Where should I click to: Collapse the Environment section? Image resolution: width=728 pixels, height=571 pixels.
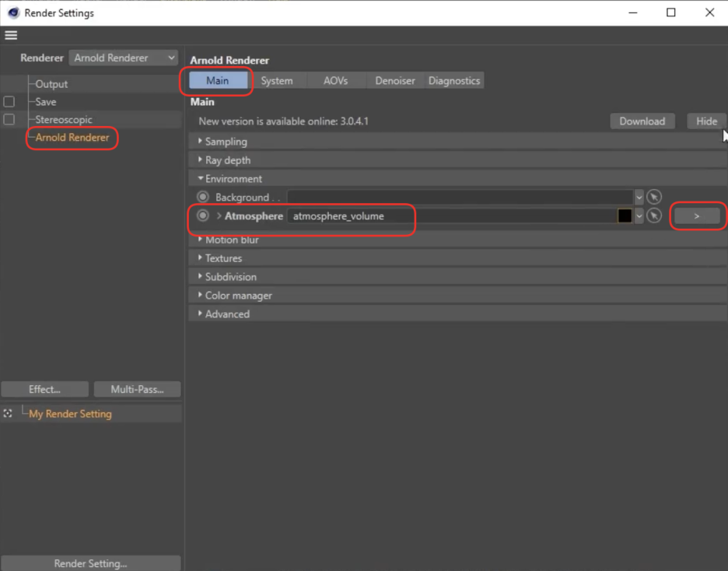pos(200,178)
